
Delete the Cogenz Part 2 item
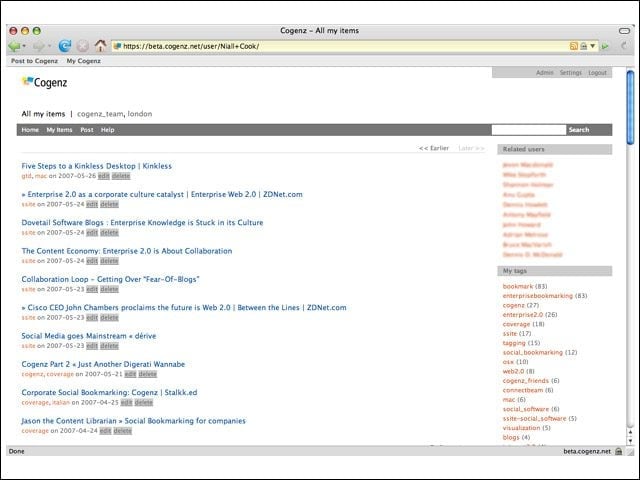(x=147, y=374)
